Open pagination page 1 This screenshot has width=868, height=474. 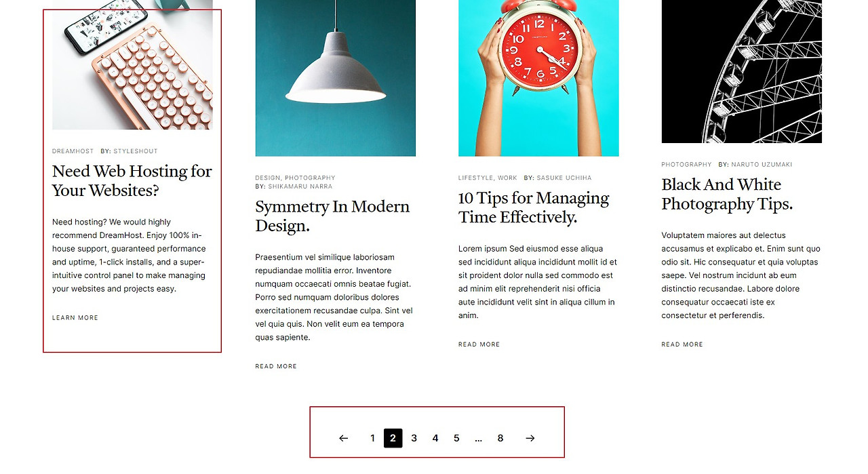click(x=372, y=438)
